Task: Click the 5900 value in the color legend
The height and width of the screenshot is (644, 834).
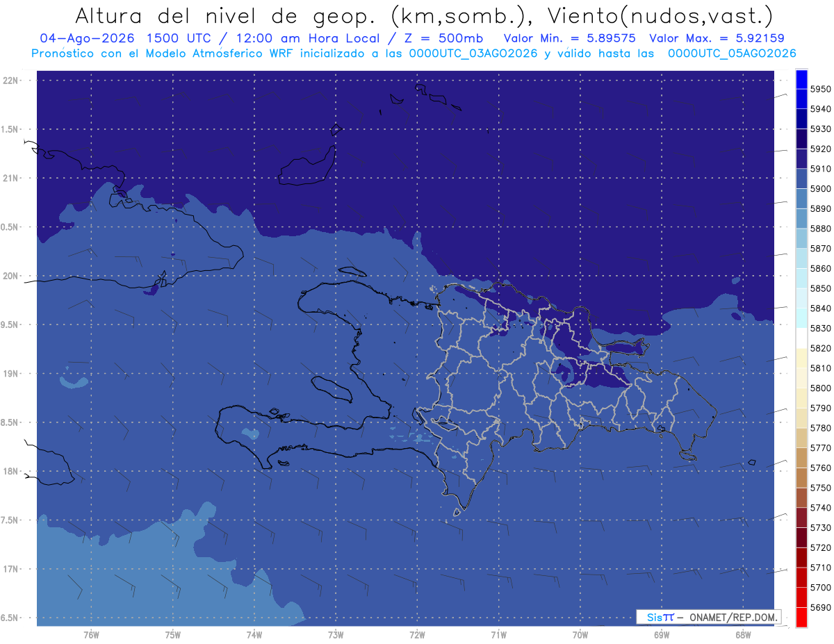Action: pos(821,188)
